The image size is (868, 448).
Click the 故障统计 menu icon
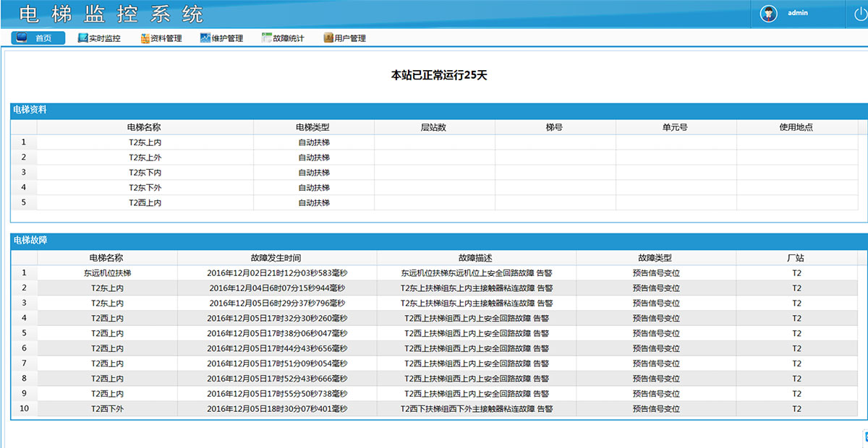tap(267, 38)
